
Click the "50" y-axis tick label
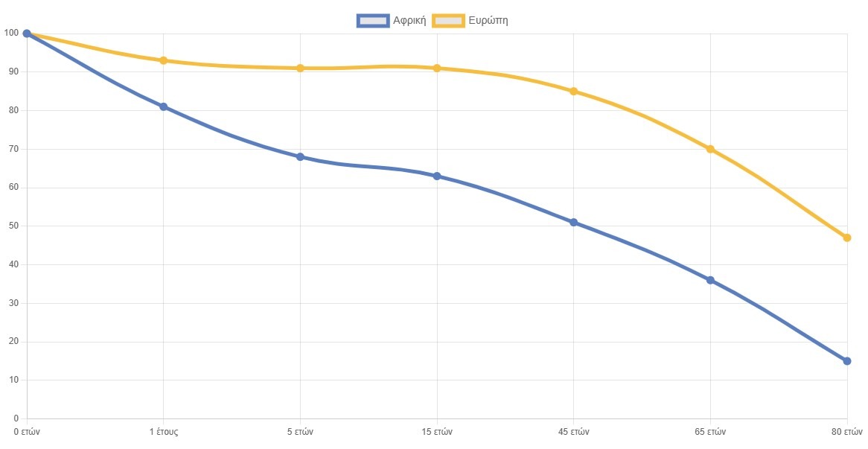[13, 226]
